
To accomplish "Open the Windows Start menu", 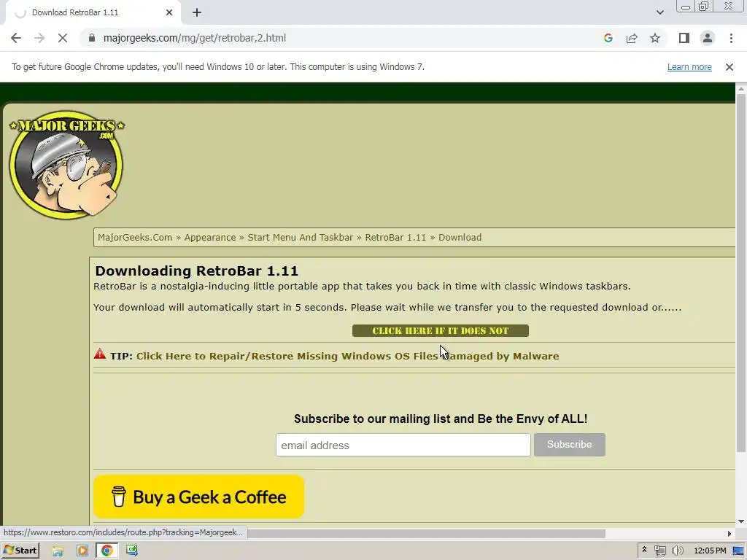I will [20, 551].
